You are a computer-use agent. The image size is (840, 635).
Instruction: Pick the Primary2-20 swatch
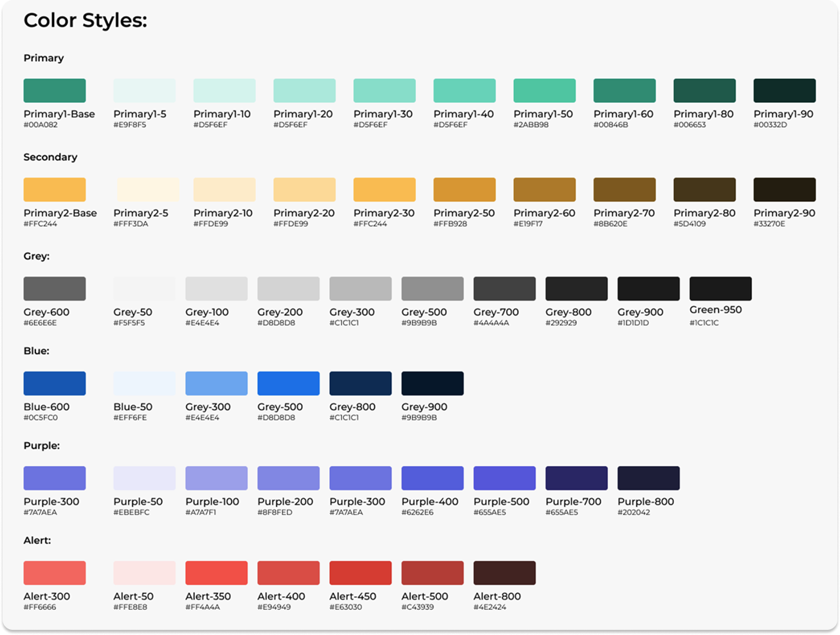click(x=304, y=190)
